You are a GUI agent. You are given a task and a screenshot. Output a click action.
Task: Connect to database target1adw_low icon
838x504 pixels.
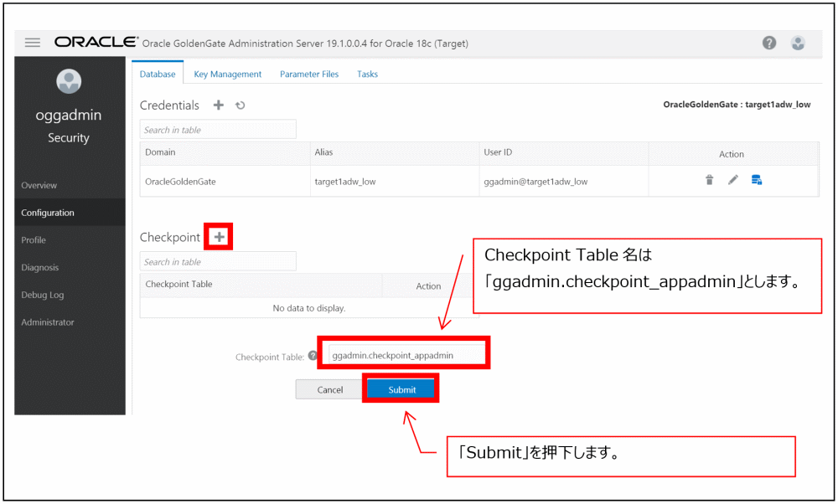pos(756,180)
